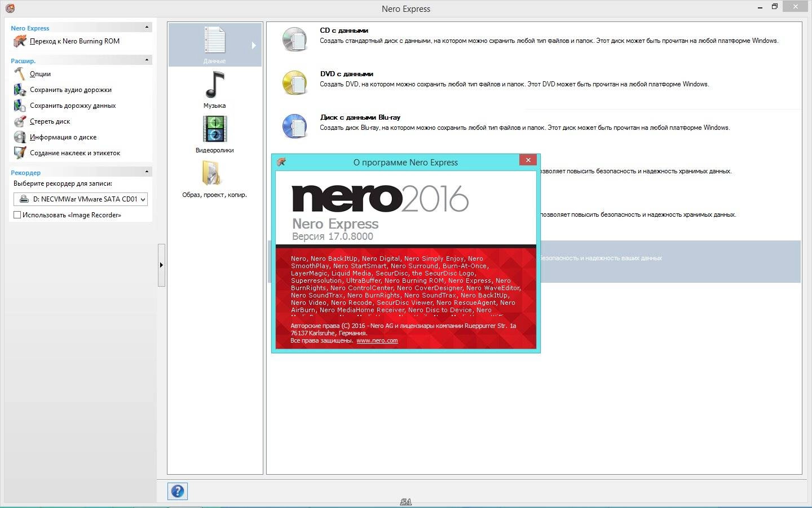Select Стереть диск option

click(x=50, y=121)
